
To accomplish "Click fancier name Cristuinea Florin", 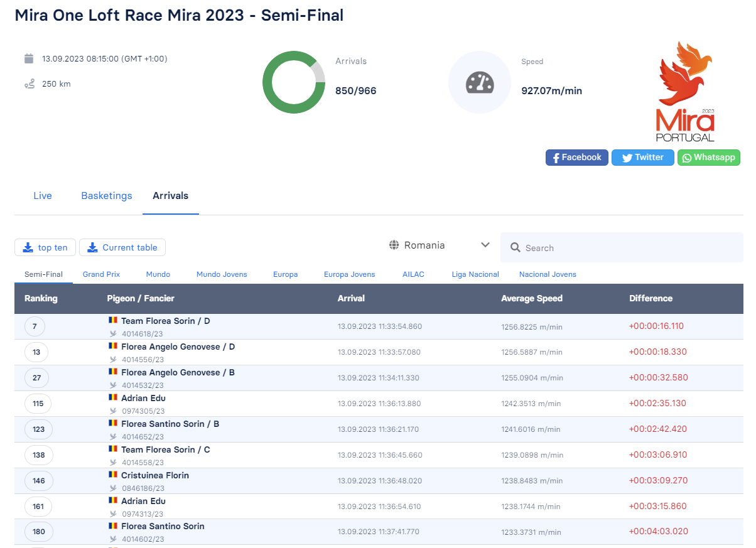I will click(155, 475).
